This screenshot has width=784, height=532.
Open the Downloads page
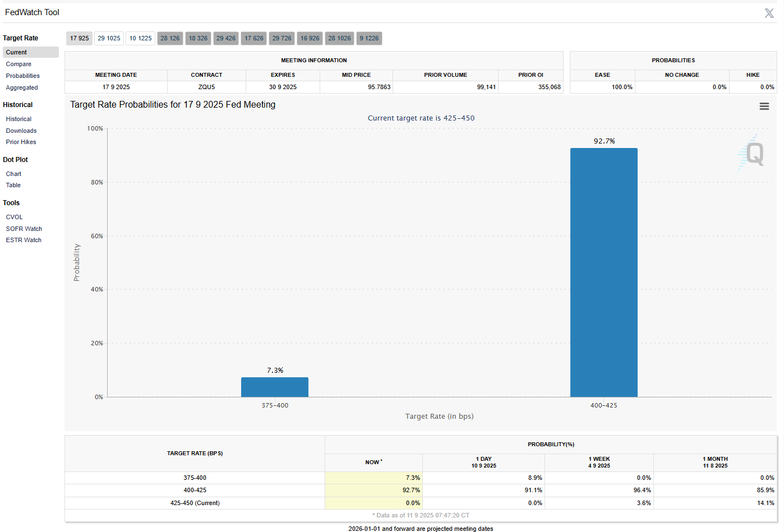[21, 131]
